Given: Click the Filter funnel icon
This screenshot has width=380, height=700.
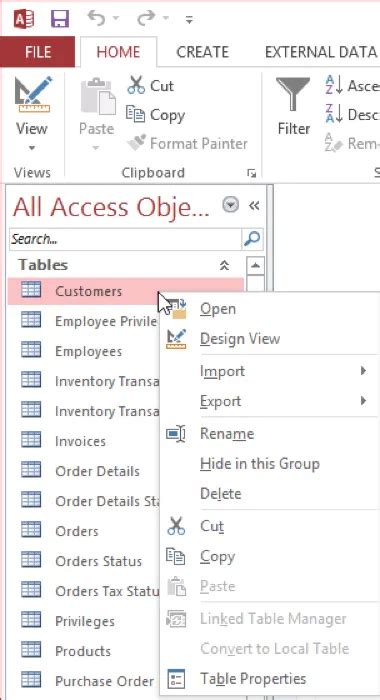Looking at the screenshot, I should [293, 95].
